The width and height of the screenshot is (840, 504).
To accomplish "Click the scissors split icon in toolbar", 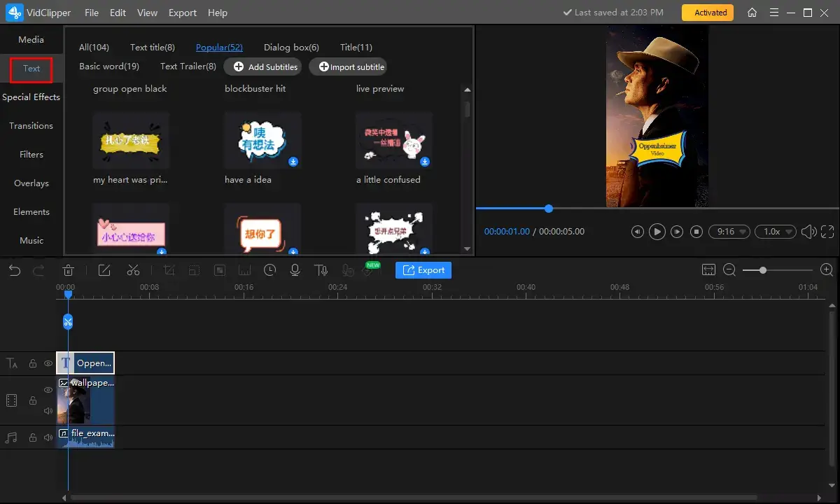I will (133, 270).
